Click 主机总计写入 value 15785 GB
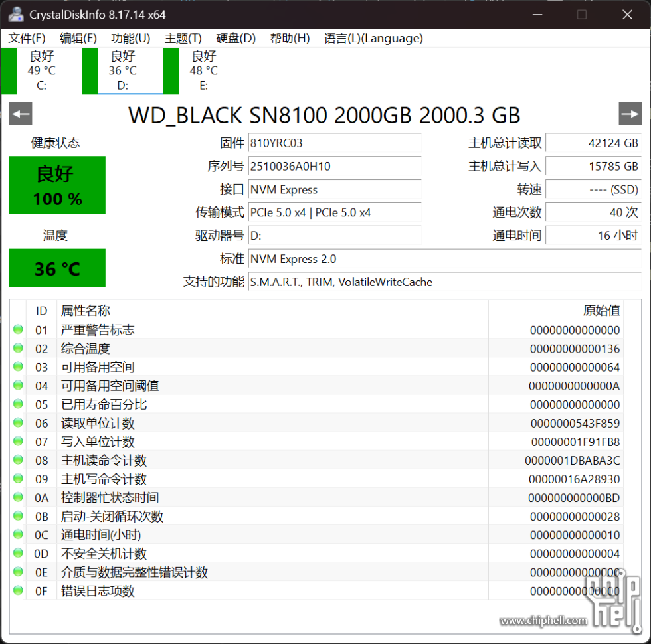Viewport: 651px width, 644px height. [x=593, y=167]
